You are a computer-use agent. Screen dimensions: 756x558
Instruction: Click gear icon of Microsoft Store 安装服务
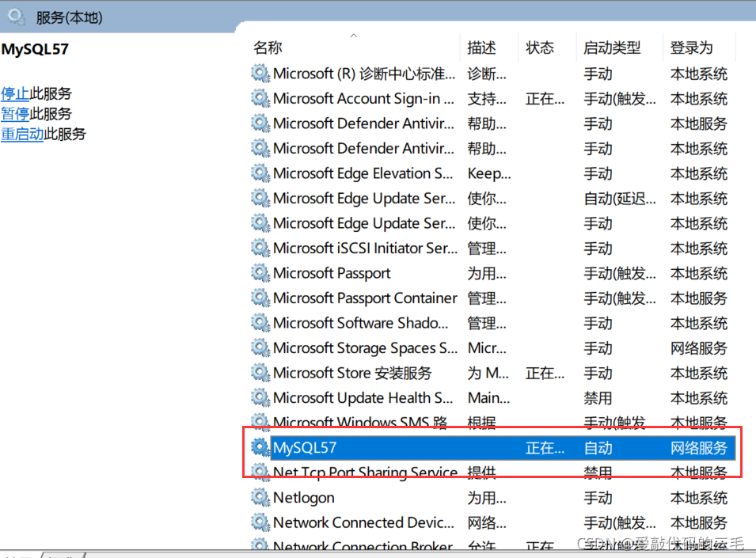tap(260, 373)
